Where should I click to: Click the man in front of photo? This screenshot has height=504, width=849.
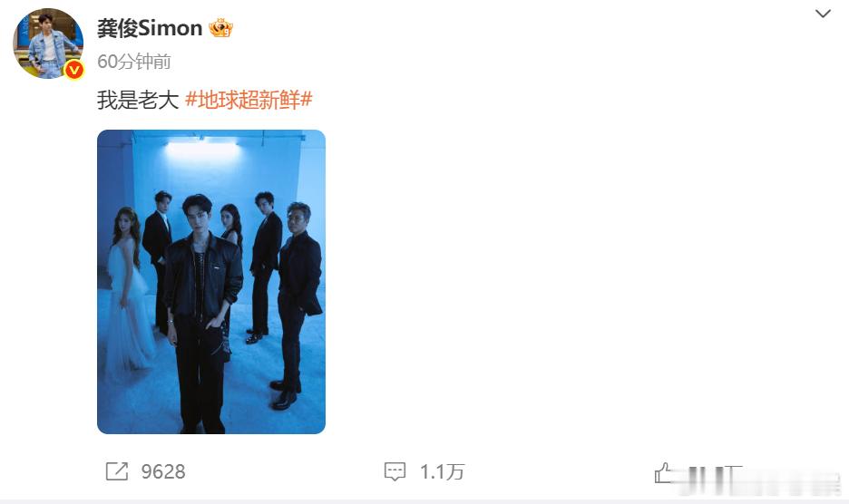tap(201, 314)
